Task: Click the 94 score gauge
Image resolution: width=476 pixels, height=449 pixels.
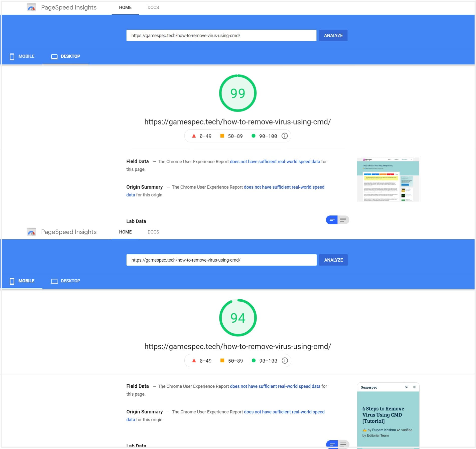Action: tap(238, 318)
